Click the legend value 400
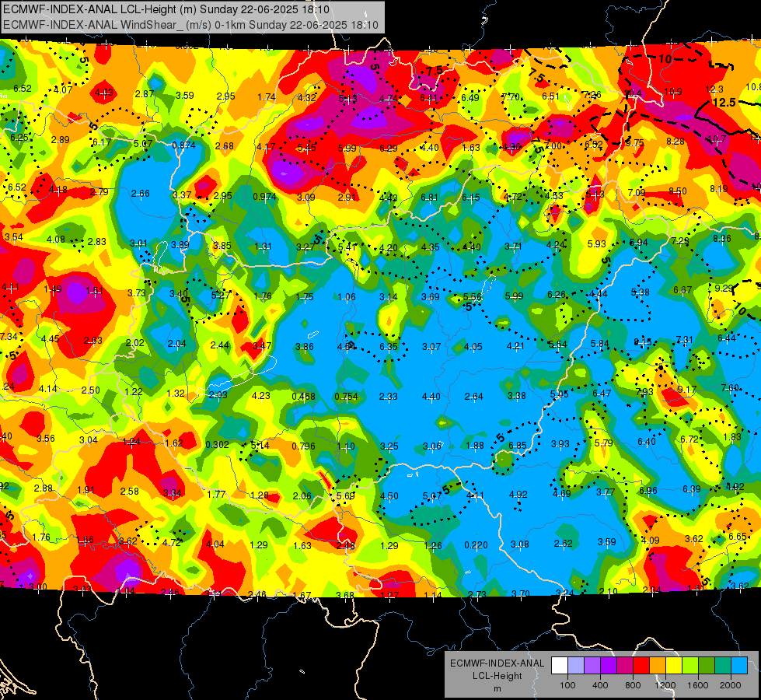Image resolution: width=761 pixels, height=700 pixels. click(600, 685)
